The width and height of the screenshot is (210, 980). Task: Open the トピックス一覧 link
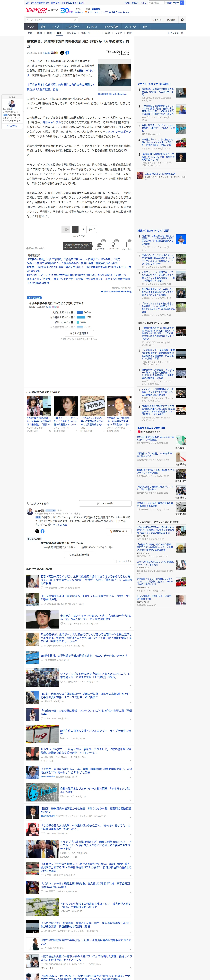tap(175, 33)
